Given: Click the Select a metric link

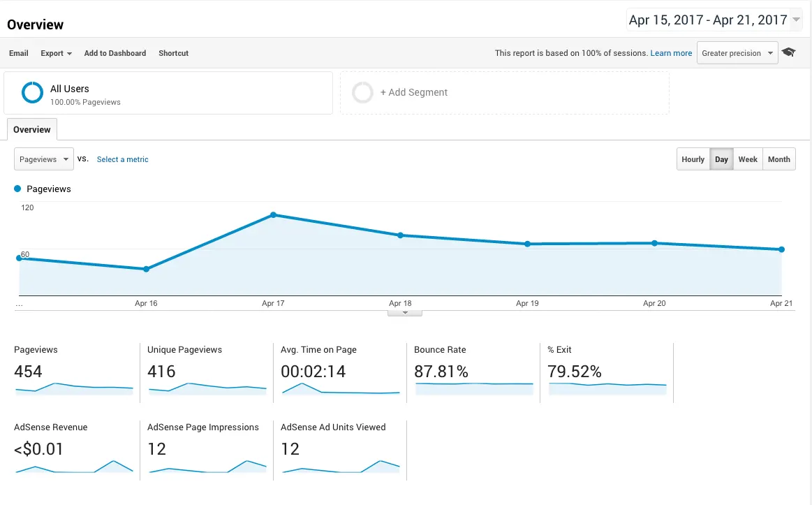Looking at the screenshot, I should point(123,159).
